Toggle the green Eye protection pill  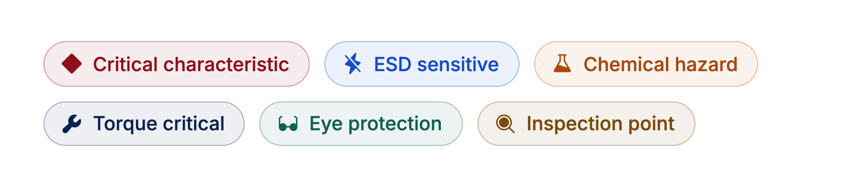pyautogui.click(x=361, y=123)
